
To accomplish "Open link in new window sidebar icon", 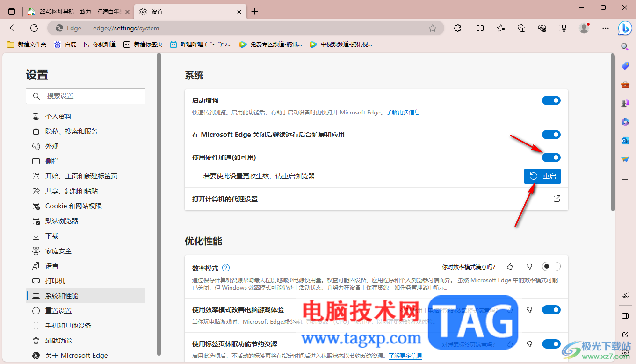I will 625,335.
